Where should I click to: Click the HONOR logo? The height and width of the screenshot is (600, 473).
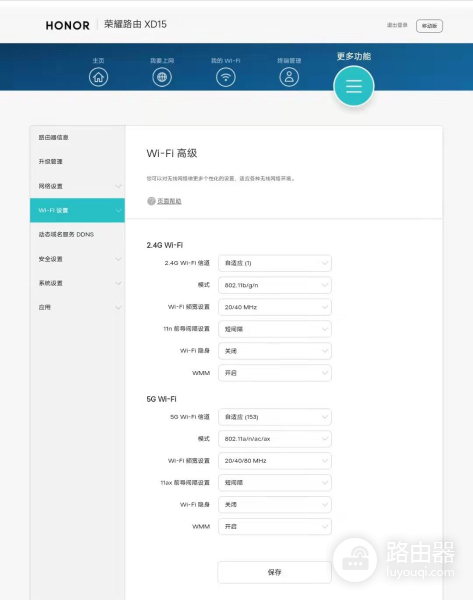68,25
